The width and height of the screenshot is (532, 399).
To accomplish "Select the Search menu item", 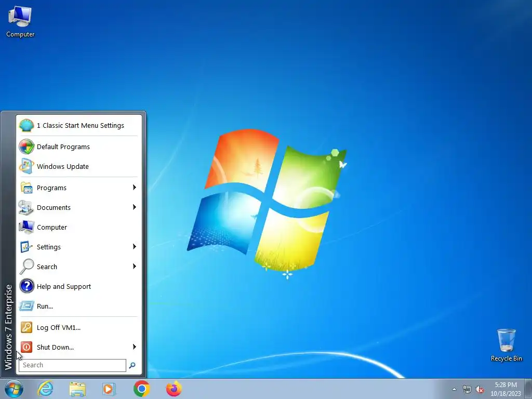I will click(x=79, y=267).
